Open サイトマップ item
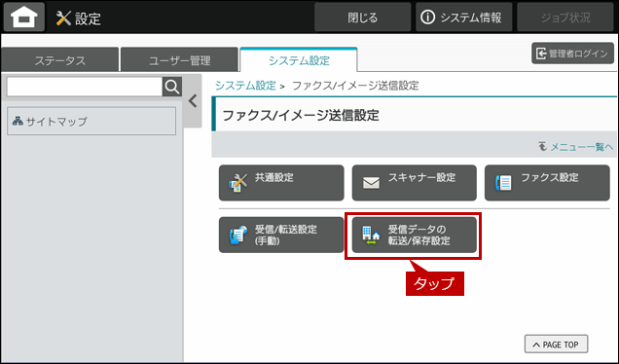 click(x=91, y=122)
